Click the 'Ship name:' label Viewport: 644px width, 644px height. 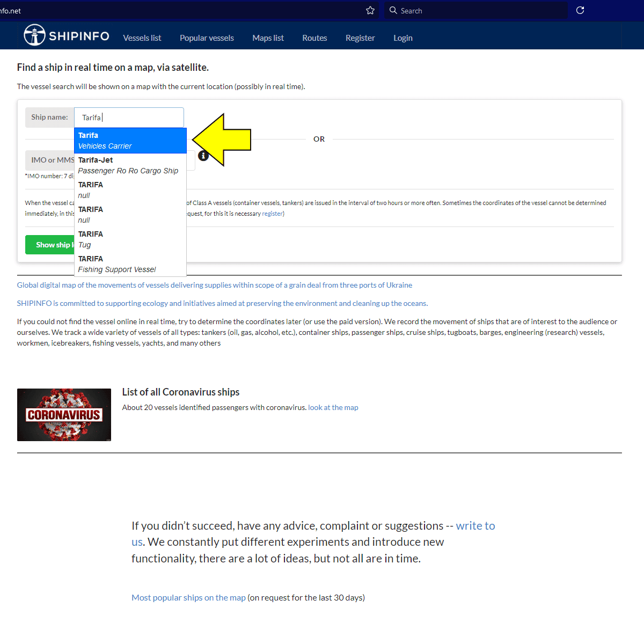point(49,118)
